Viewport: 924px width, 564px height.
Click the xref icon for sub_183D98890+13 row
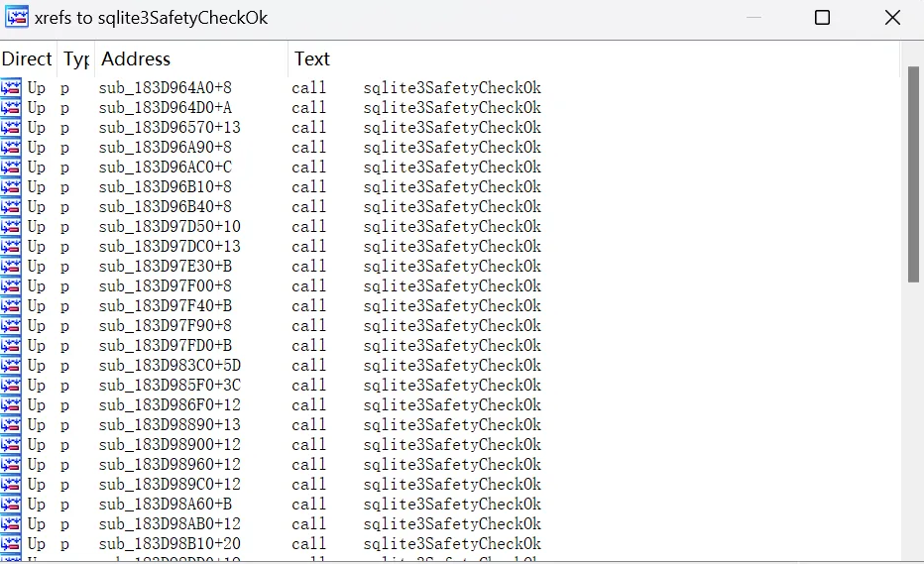11,425
